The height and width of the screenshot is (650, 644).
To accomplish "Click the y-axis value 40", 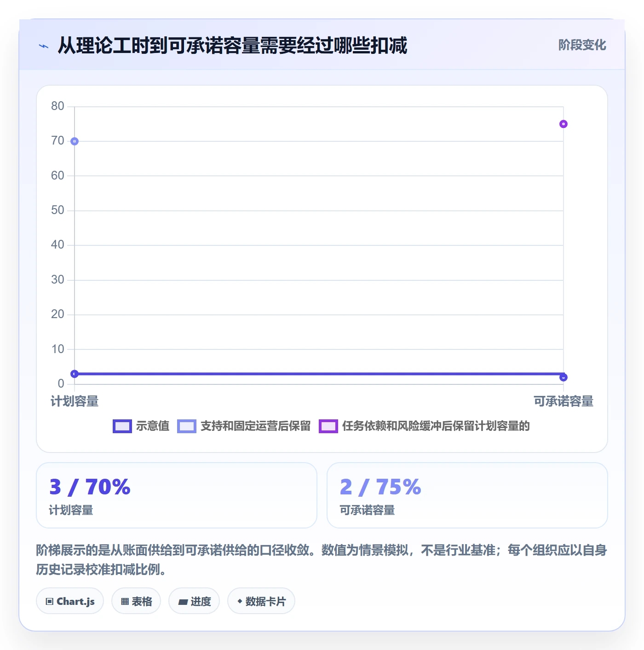I will pos(57,245).
